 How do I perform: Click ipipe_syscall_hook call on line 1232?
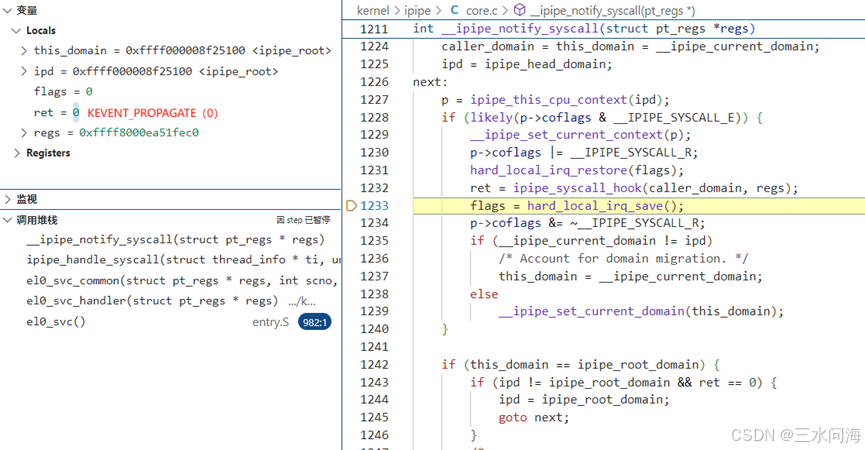point(578,188)
